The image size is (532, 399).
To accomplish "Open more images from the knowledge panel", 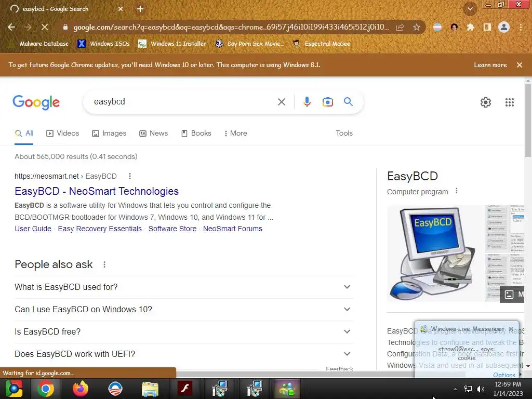I will click(512, 294).
